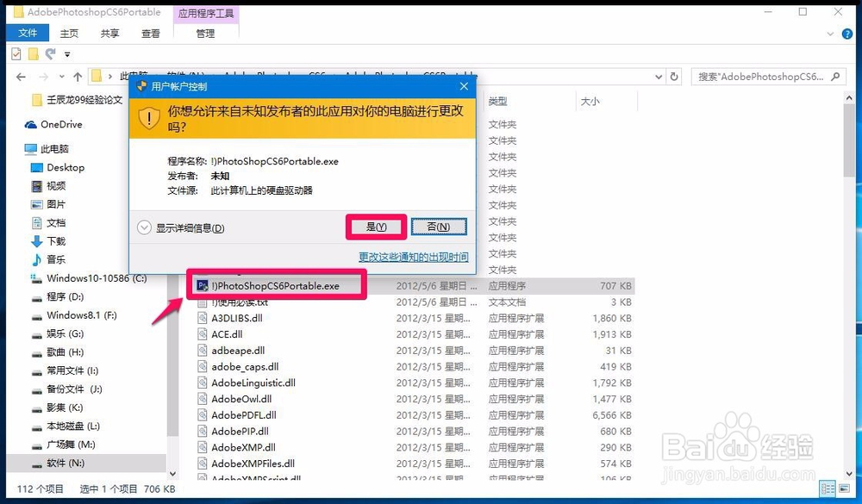Select Windows8.1 (F:) drive
The width and height of the screenshot is (862, 504).
click(x=73, y=315)
